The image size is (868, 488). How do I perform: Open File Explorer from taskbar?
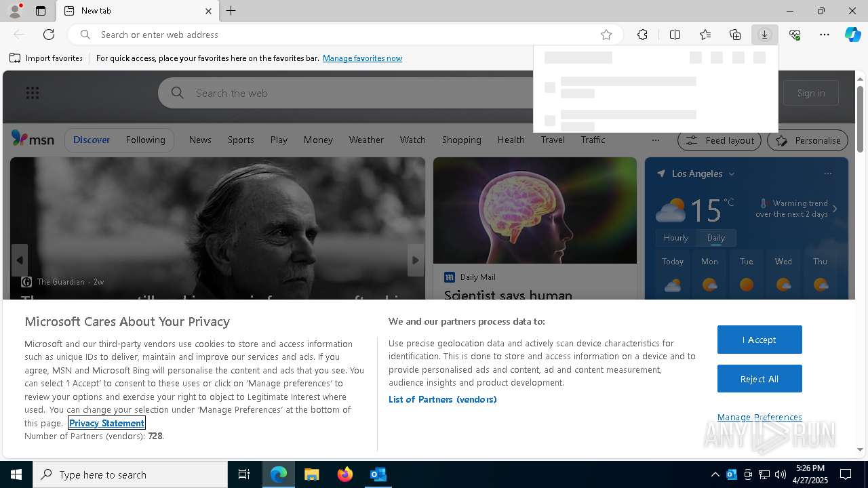(311, 474)
